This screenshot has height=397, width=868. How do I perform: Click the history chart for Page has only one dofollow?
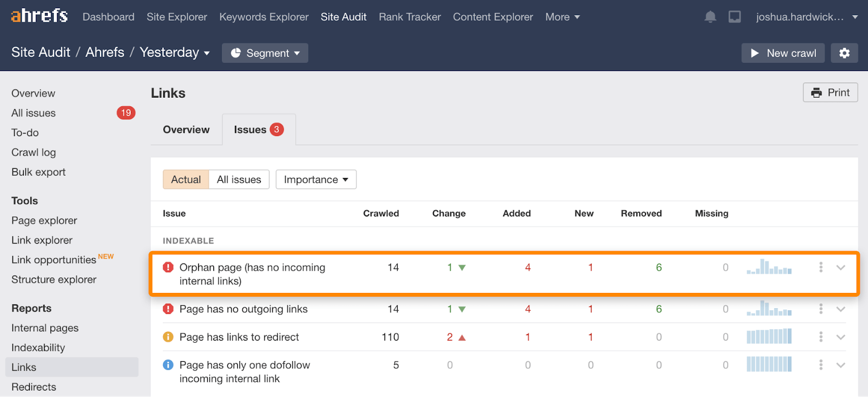(x=769, y=364)
